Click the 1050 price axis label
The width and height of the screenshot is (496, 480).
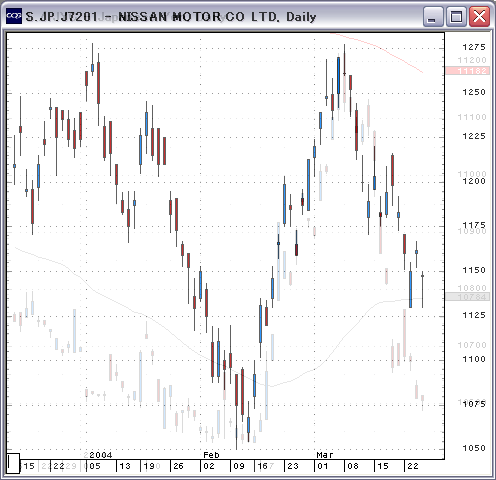(474, 448)
